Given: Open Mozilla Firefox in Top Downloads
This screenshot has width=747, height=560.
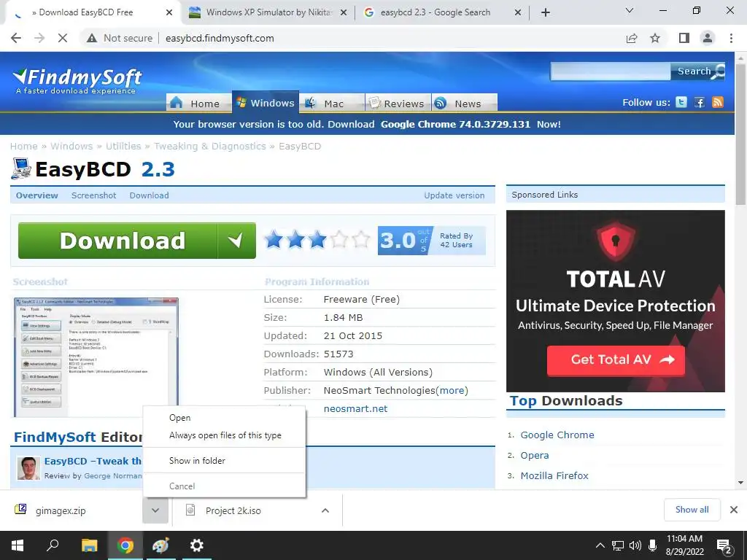Looking at the screenshot, I should (x=554, y=475).
